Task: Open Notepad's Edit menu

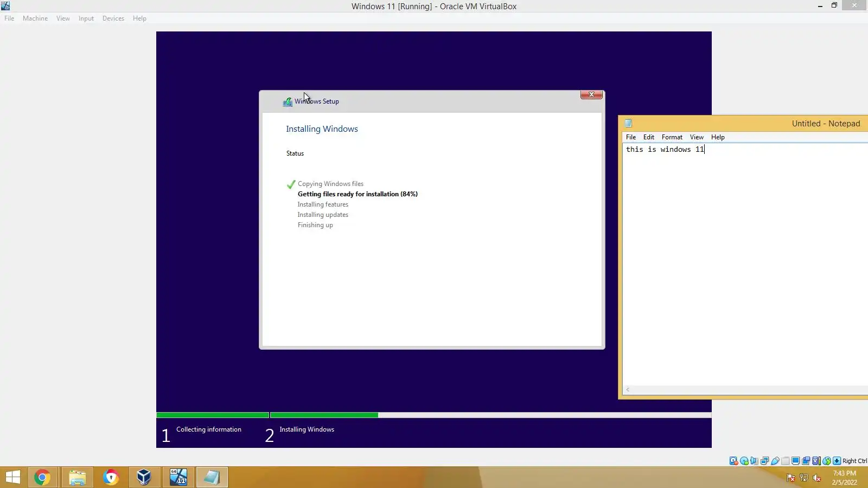Action: (x=649, y=137)
